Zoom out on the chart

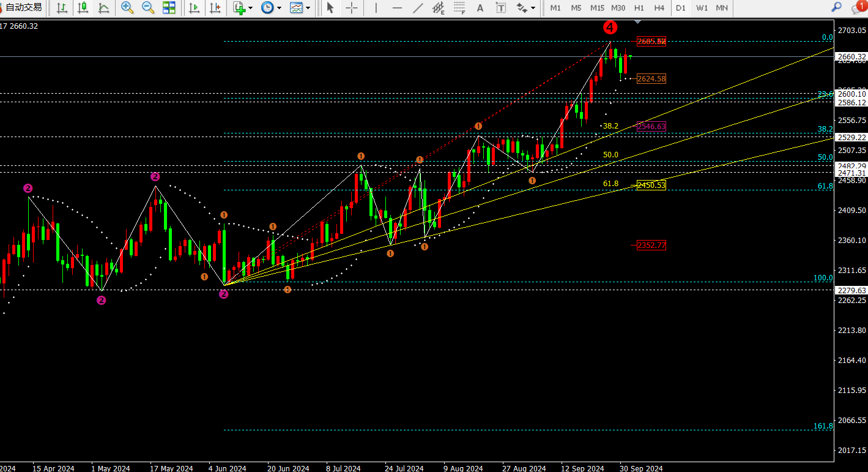coord(147,8)
